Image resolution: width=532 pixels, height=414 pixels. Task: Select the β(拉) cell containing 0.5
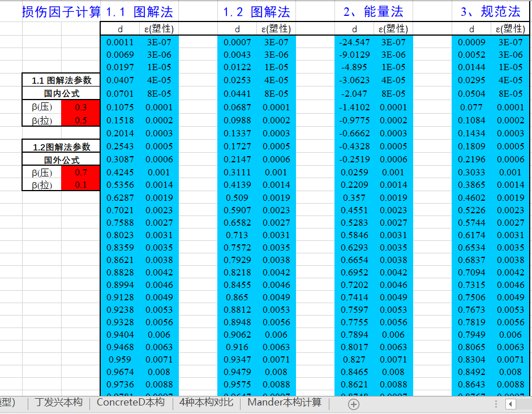[x=85, y=120]
